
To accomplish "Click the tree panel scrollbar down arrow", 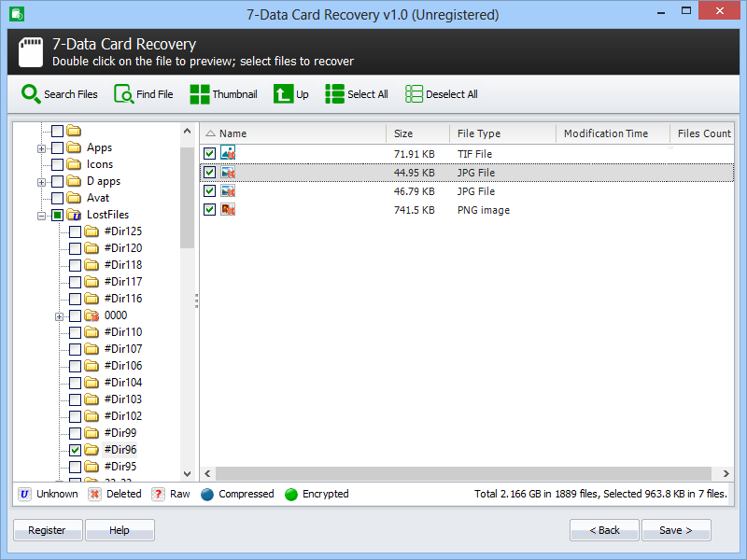I will point(187,473).
